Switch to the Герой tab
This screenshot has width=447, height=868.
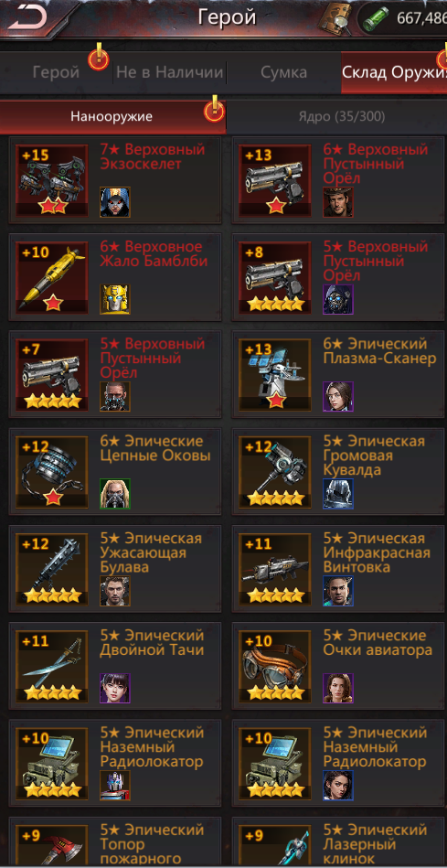pos(56,72)
